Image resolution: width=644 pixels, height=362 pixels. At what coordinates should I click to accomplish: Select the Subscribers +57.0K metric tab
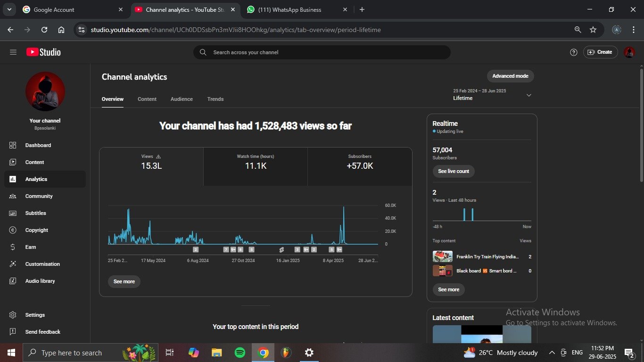click(360, 166)
